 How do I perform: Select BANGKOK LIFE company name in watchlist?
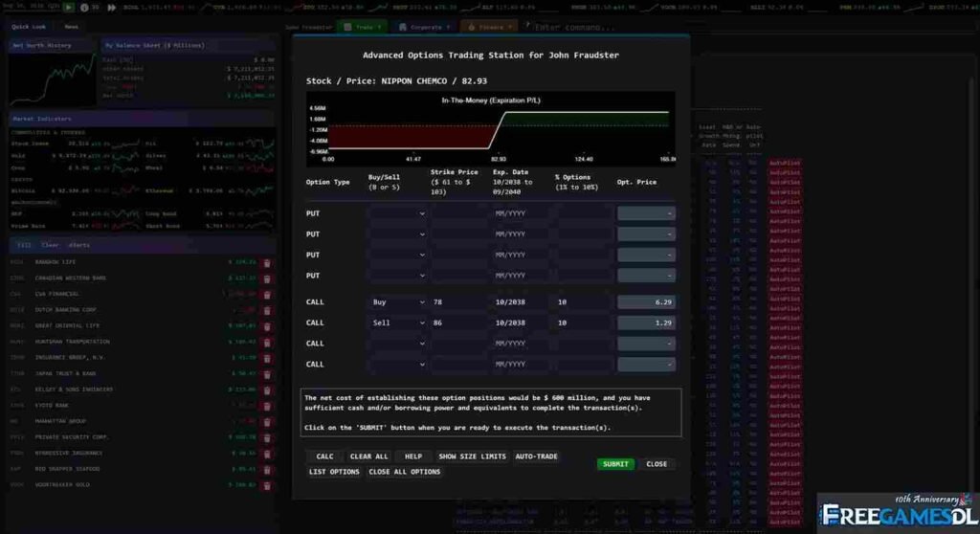coord(56,262)
